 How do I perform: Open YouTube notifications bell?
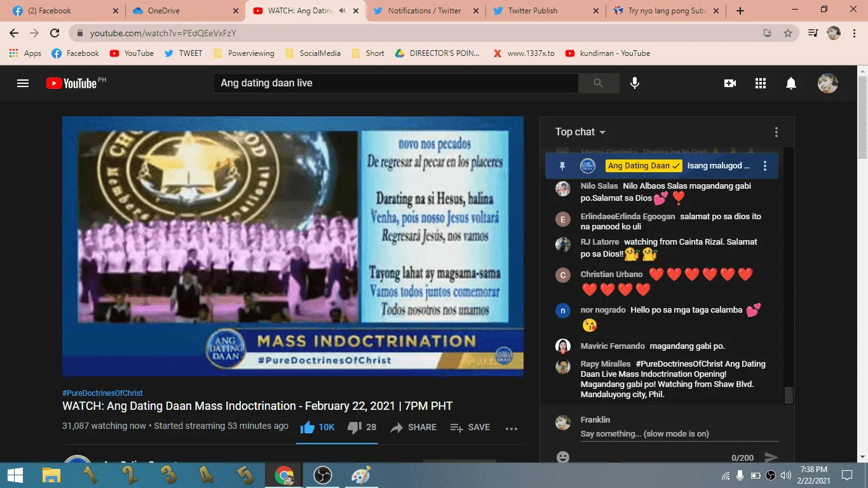coord(791,83)
